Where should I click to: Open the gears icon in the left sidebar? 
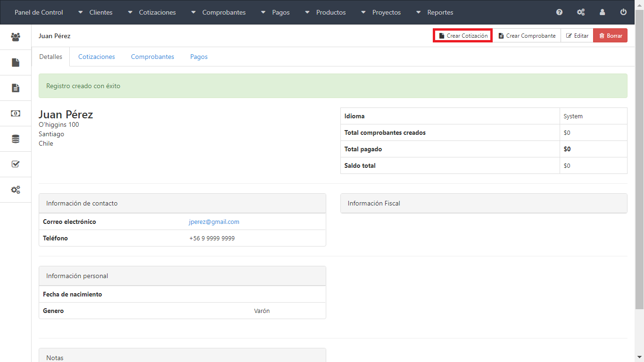coord(16,189)
